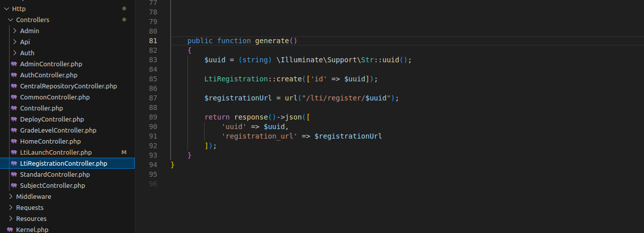Click the PHP icon next to SubjectController.php
The height and width of the screenshot is (233, 644).
14,186
